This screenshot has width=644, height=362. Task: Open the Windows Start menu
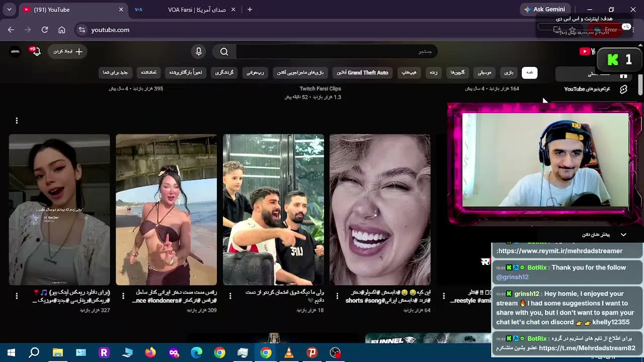point(11,353)
